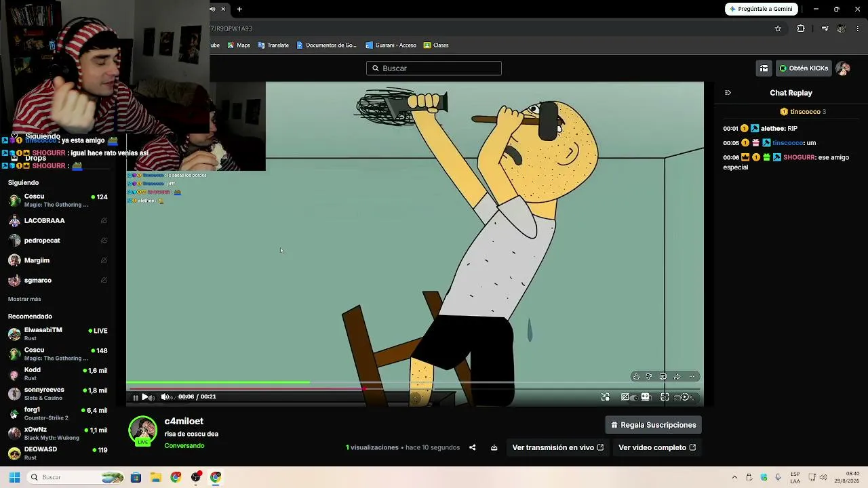This screenshot has height=488, width=868.
Task: Open the Documentos de Go... bookmark
Action: pos(326,45)
